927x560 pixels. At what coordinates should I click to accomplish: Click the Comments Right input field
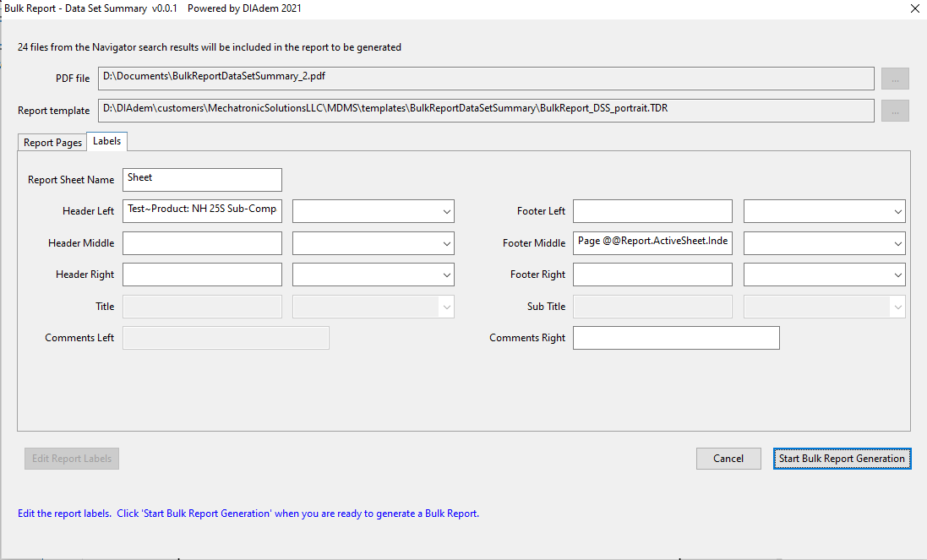pyautogui.click(x=676, y=338)
